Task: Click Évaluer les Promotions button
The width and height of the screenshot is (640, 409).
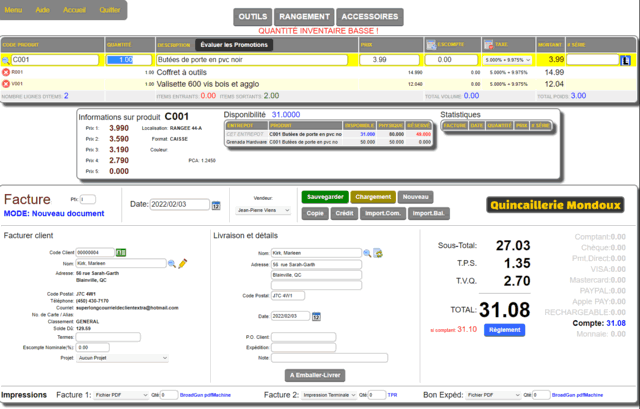Action: click(x=234, y=45)
